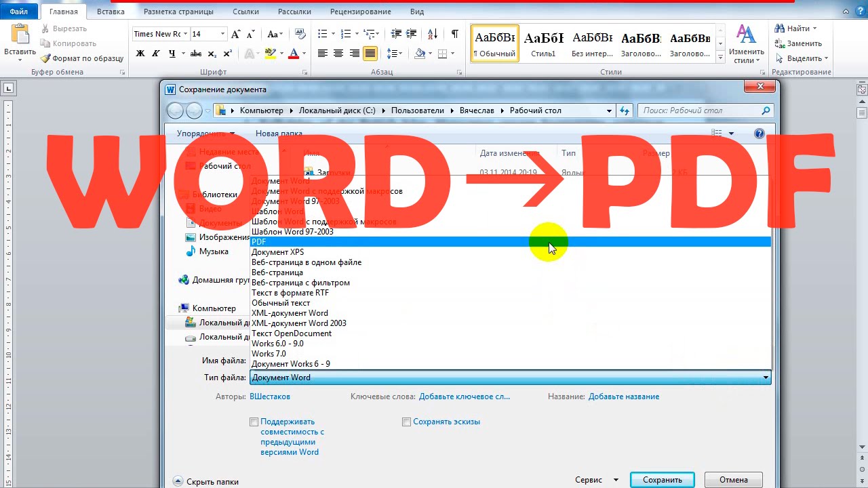Decrease paragraph indent
Viewport: 868px width, 488px height.
tap(397, 34)
